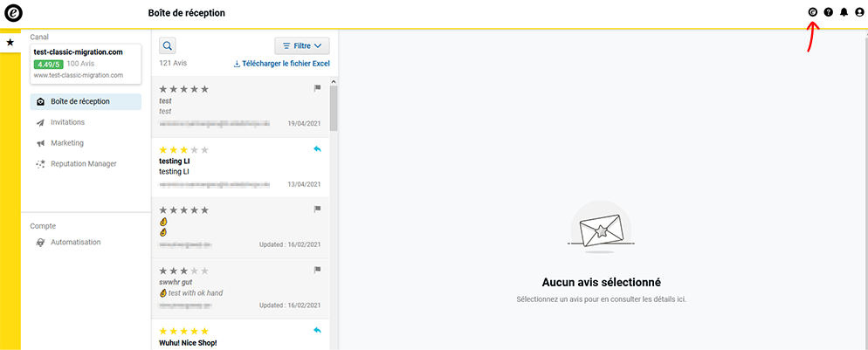Image resolution: width=868 pixels, height=350 pixels.
Task: Click the eTrusted logo in top-left corner
Action: (x=14, y=13)
